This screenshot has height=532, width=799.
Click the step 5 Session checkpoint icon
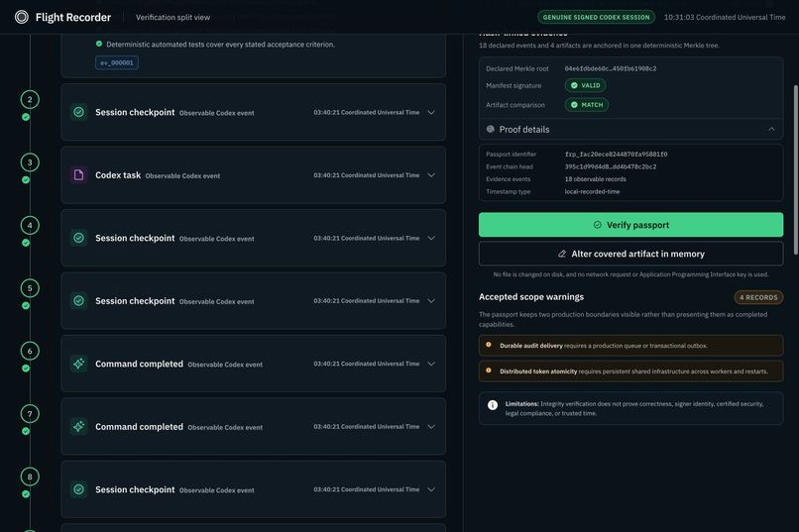click(x=78, y=301)
